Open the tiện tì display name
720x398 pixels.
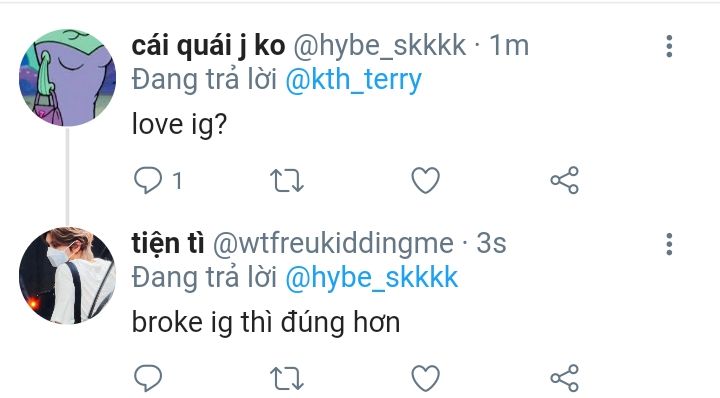coord(168,243)
